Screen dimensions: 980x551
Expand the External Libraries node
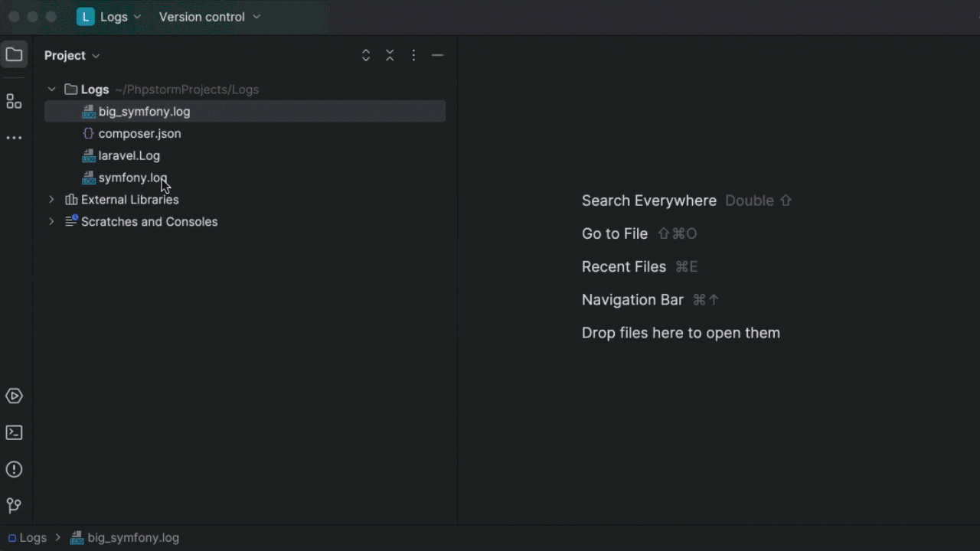tap(51, 200)
